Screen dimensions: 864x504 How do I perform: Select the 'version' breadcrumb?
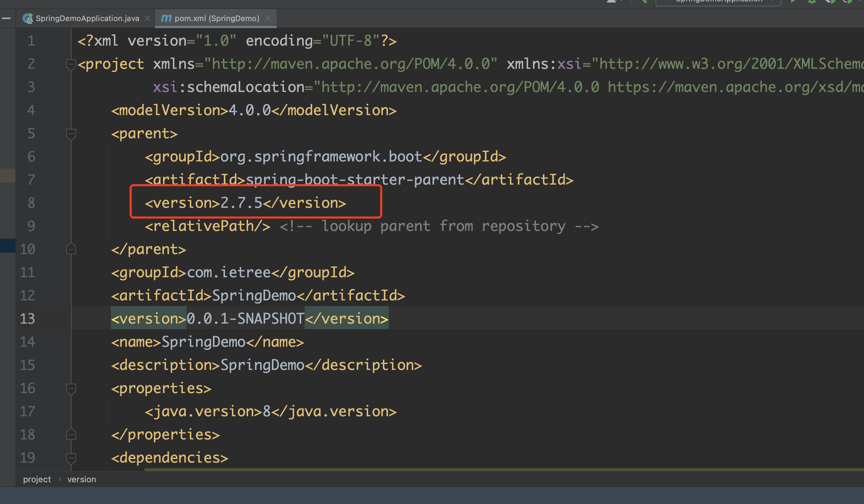(x=81, y=479)
